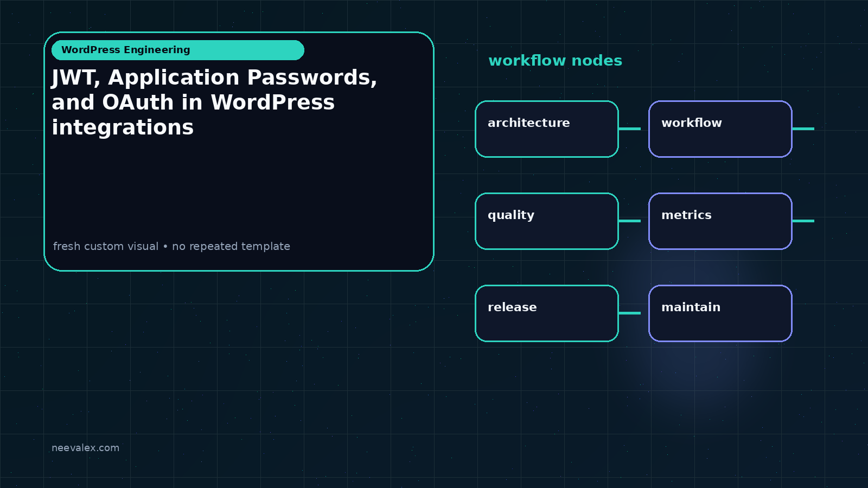Click the 'workflow nodes' heading
The width and height of the screenshot is (868, 488).
point(555,61)
